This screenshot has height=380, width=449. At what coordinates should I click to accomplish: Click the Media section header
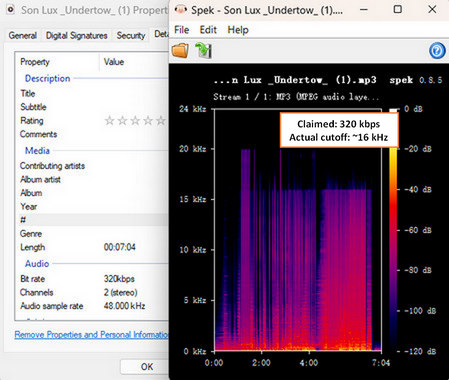click(x=37, y=151)
